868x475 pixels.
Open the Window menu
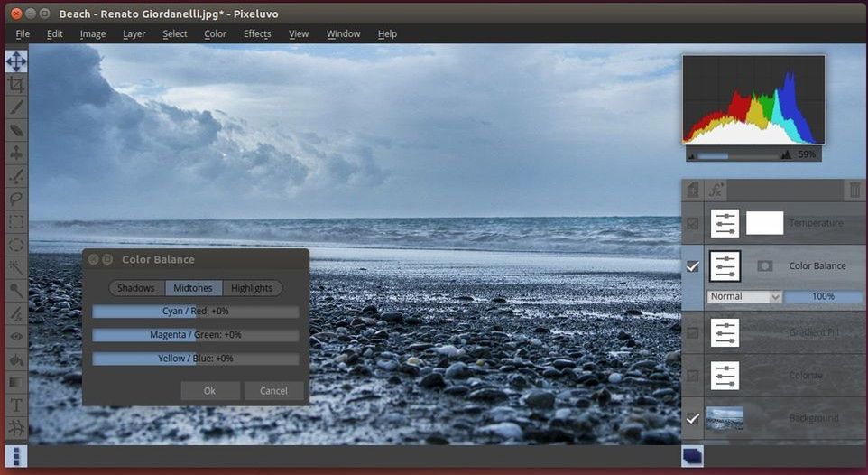pos(343,33)
